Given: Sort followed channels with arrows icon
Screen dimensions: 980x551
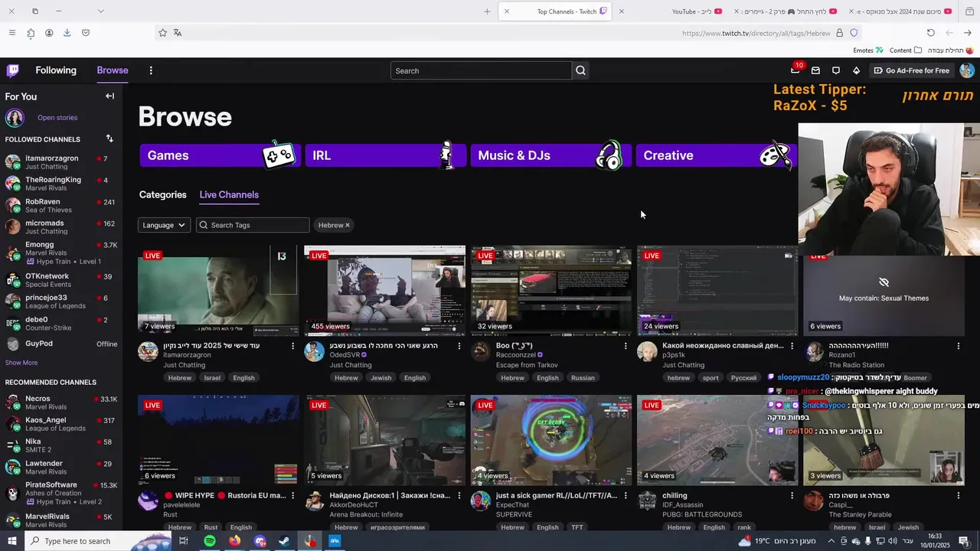Looking at the screenshot, I should tap(109, 139).
